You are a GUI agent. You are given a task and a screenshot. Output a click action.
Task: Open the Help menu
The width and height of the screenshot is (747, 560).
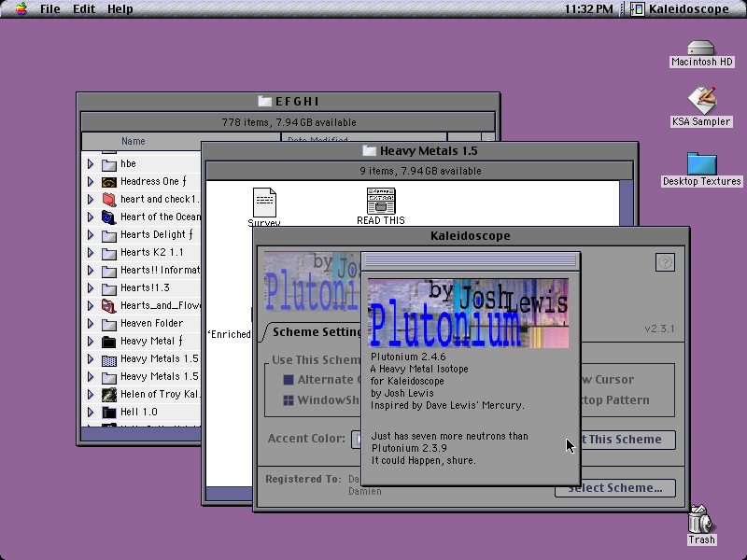120,9
